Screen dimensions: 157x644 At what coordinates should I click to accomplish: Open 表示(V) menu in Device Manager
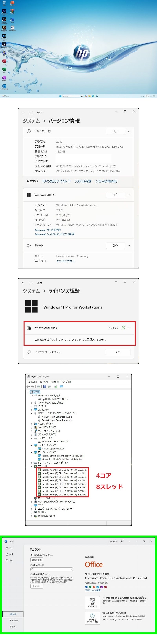55,382
